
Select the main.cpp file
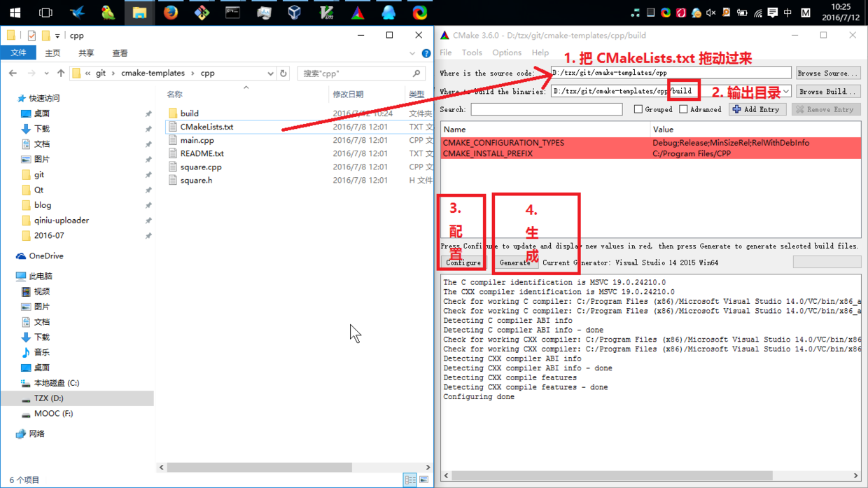[x=197, y=140]
